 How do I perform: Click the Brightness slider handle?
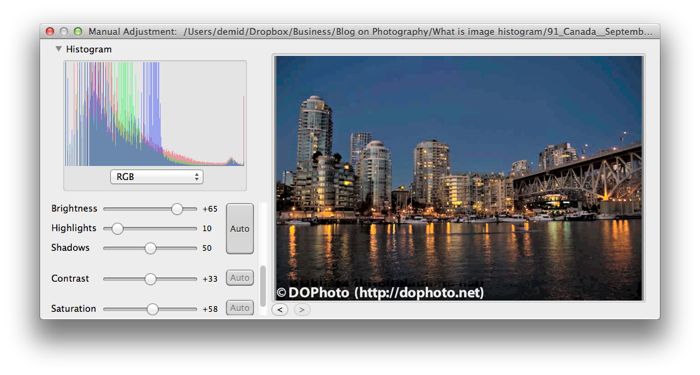pos(177,208)
